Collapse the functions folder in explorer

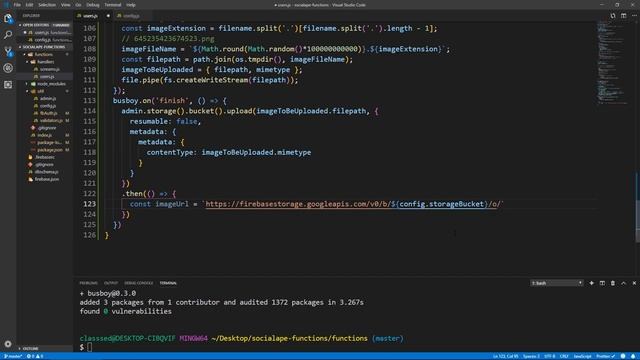point(43,54)
